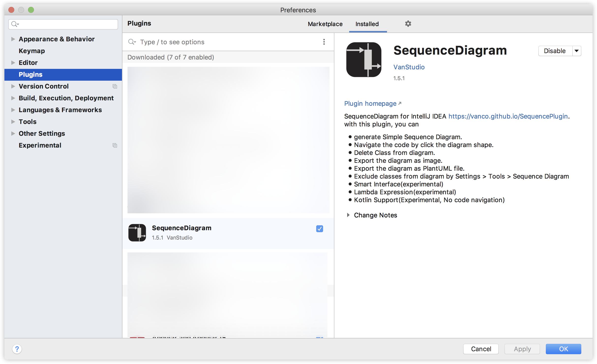Open plugin settings gear menu

408,24
